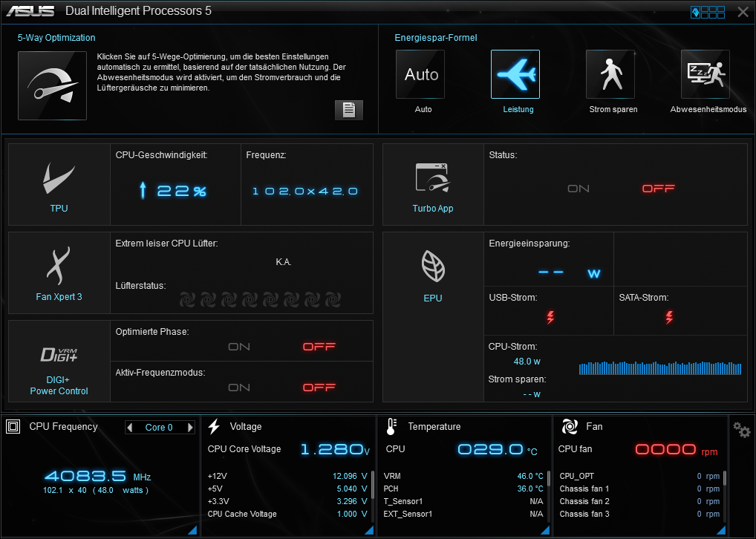Expand the Fan panel corner triangle

721,530
